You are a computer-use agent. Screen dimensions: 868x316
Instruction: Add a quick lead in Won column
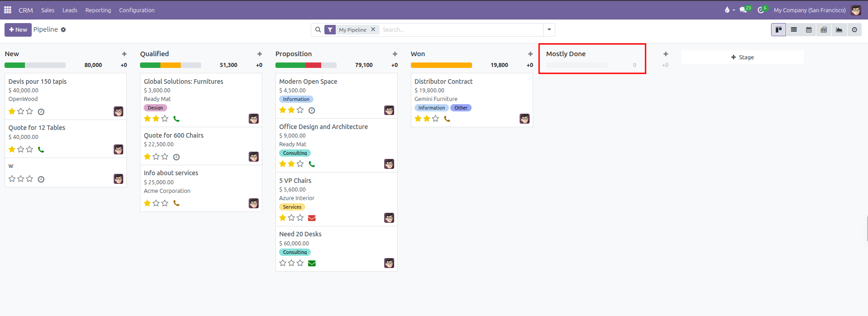click(x=530, y=54)
